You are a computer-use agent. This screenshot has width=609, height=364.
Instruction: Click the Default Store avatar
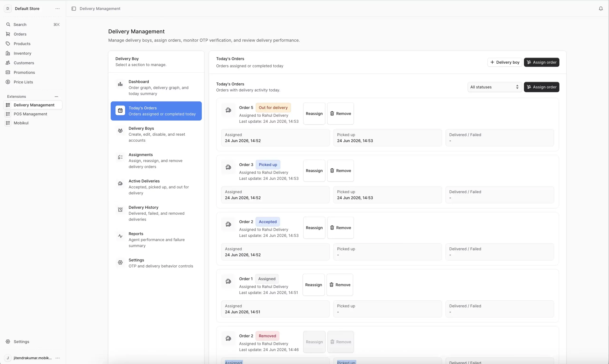coord(8,9)
